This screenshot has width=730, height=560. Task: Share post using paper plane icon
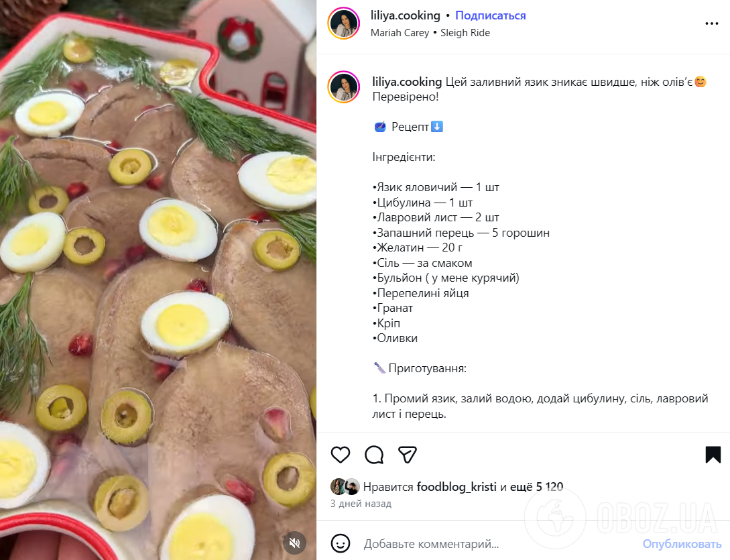[x=408, y=455]
